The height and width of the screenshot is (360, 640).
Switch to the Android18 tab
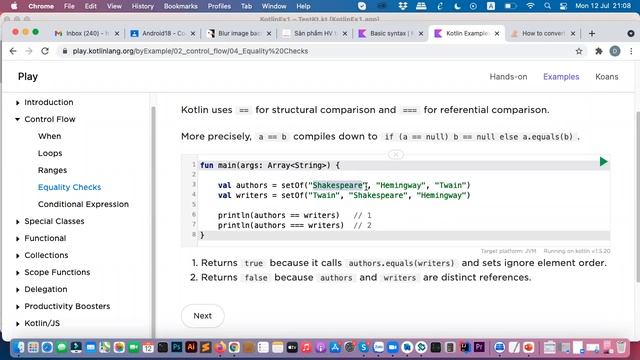(x=163, y=33)
